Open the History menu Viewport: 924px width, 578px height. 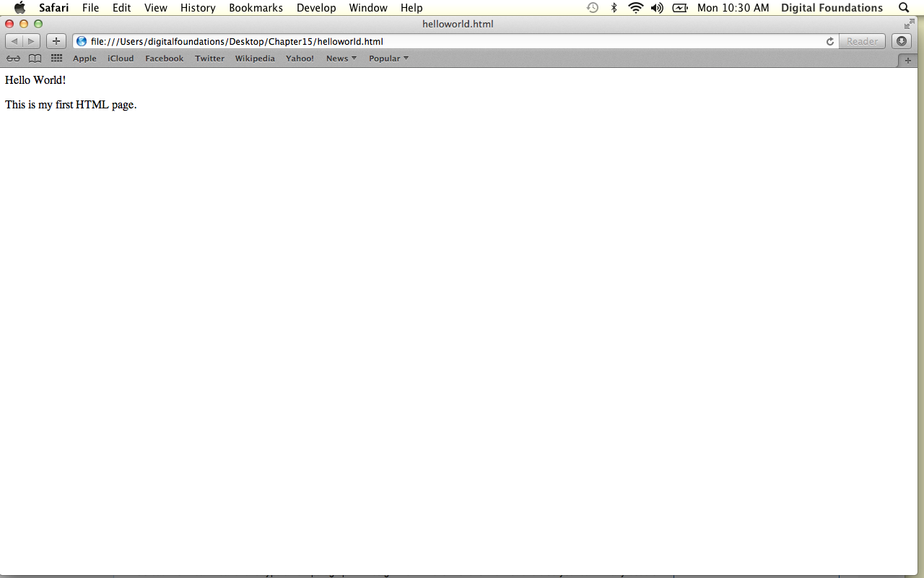[198, 8]
